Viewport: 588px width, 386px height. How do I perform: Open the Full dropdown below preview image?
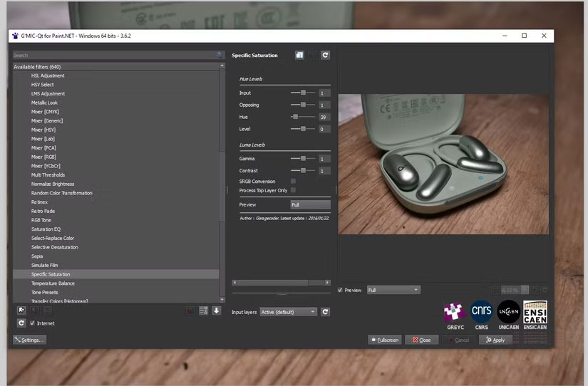click(393, 290)
